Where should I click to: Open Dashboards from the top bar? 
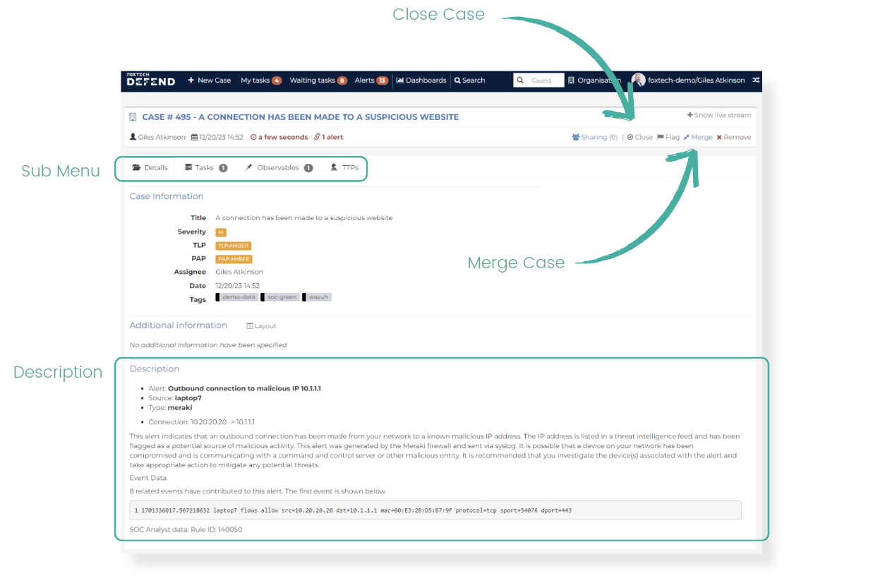pyautogui.click(x=421, y=80)
